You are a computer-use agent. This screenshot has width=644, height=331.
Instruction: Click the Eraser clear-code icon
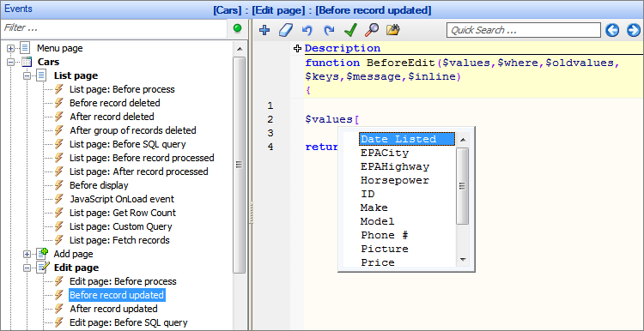[286, 30]
